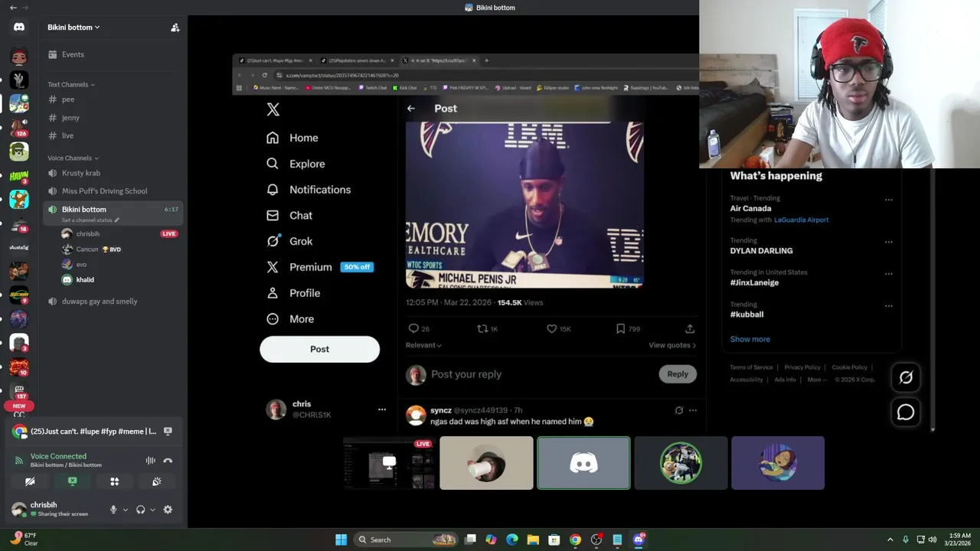
Task: Mute the microphone in user panel
Action: (113, 510)
